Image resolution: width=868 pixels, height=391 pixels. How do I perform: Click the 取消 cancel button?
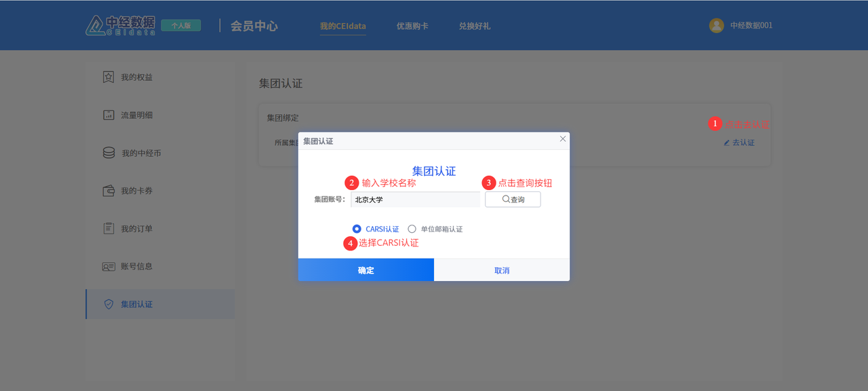[502, 269]
